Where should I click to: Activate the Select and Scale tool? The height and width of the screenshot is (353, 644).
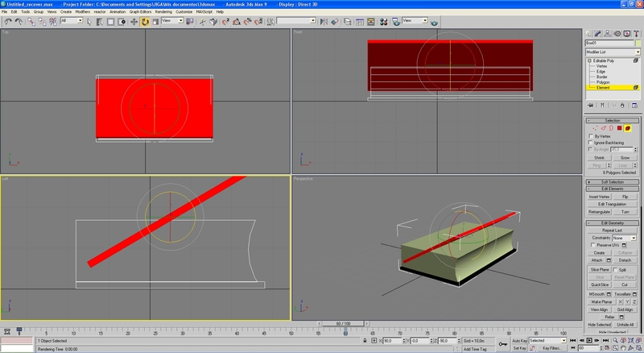tap(155, 22)
